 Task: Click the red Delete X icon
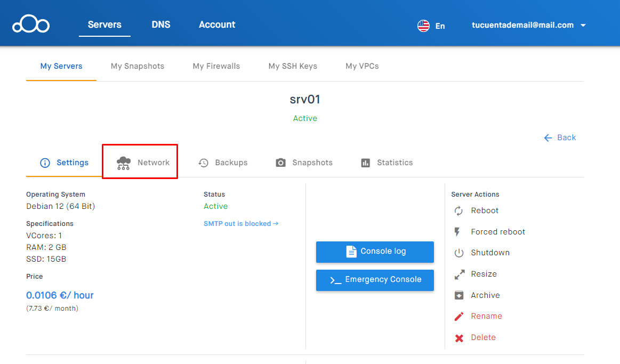coord(458,338)
